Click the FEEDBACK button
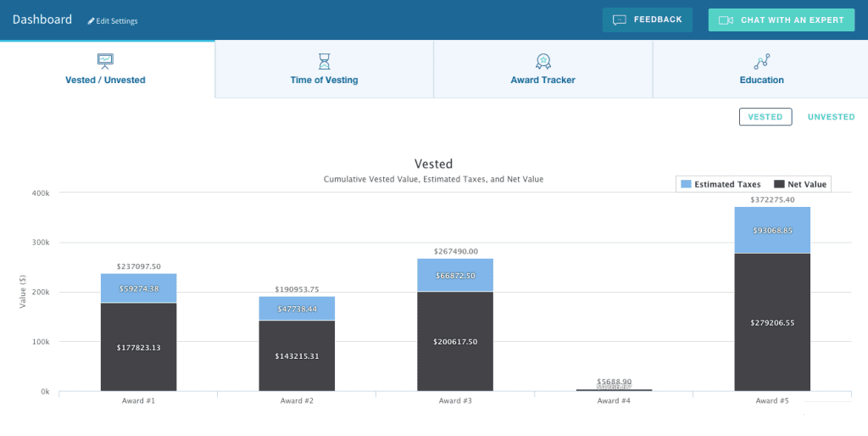 647,20
